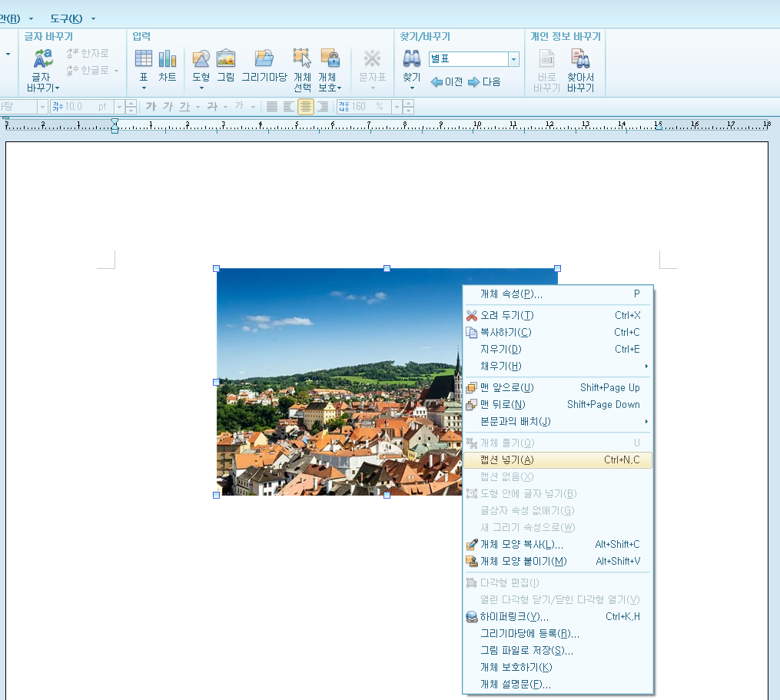Choose 지우기(D) delete option

point(558,350)
